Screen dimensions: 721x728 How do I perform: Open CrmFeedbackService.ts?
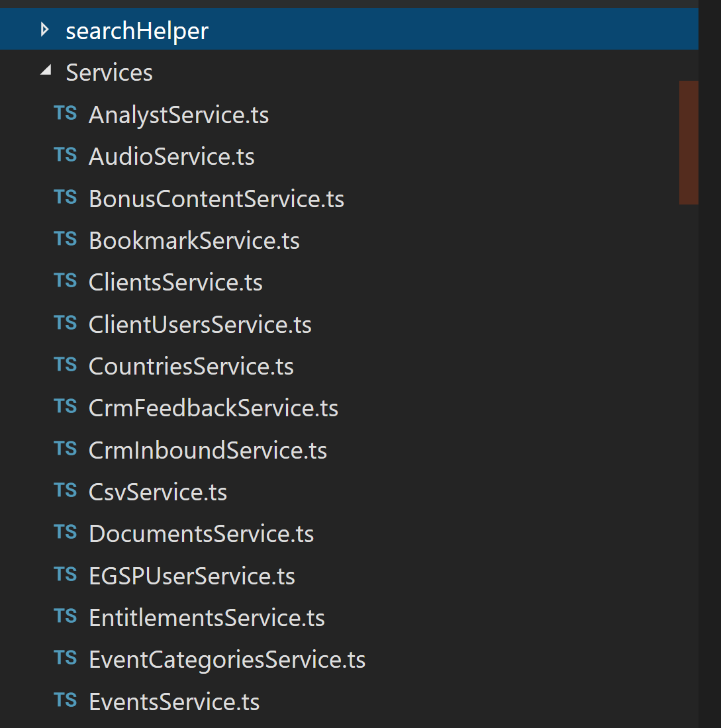tap(213, 406)
